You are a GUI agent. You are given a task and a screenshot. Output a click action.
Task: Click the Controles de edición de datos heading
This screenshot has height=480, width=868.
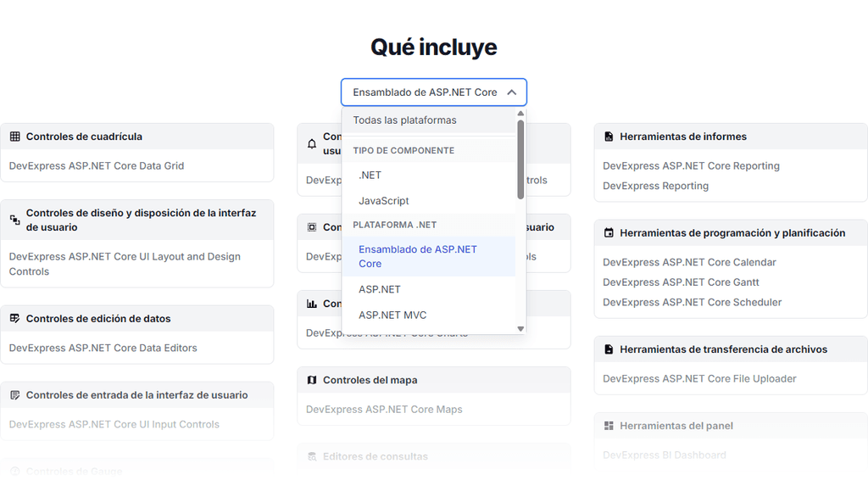coord(98,318)
